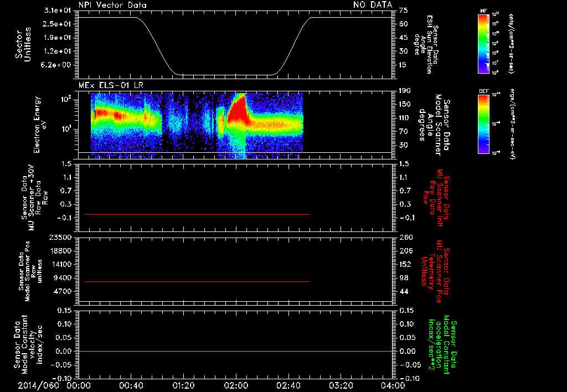567x392 pixels.
Task: Click the 'NO DATA' label
Action: point(373,4)
